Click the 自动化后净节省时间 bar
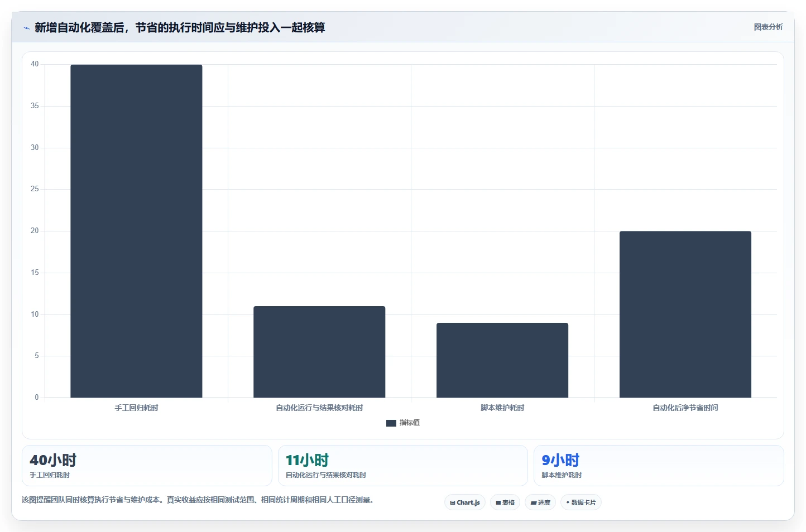806x532 pixels. (685, 315)
